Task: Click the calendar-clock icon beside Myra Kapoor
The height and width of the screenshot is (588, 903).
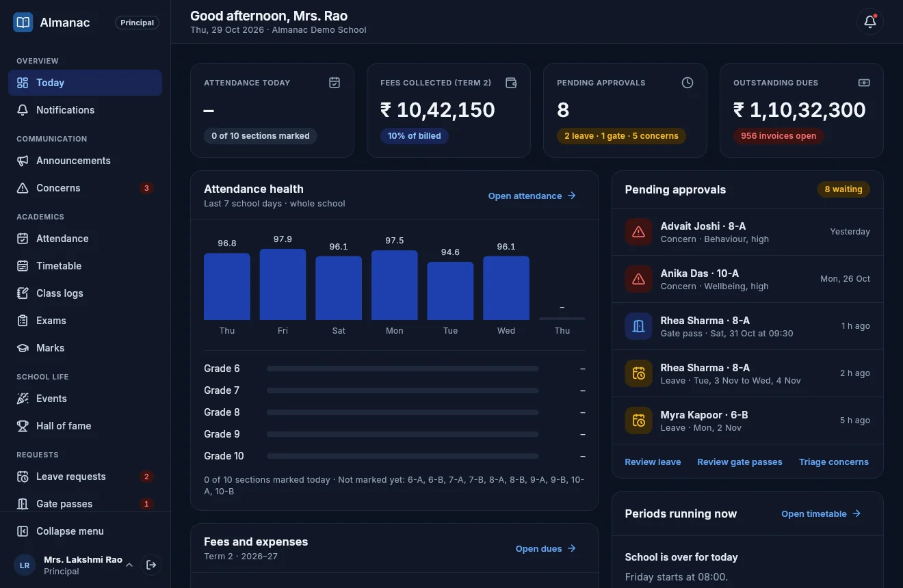Action: 638,420
